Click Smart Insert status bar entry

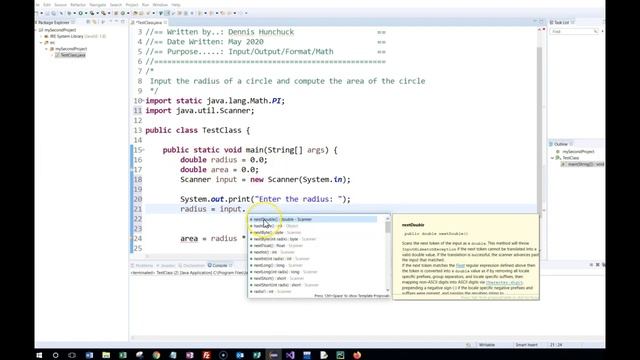point(527,345)
